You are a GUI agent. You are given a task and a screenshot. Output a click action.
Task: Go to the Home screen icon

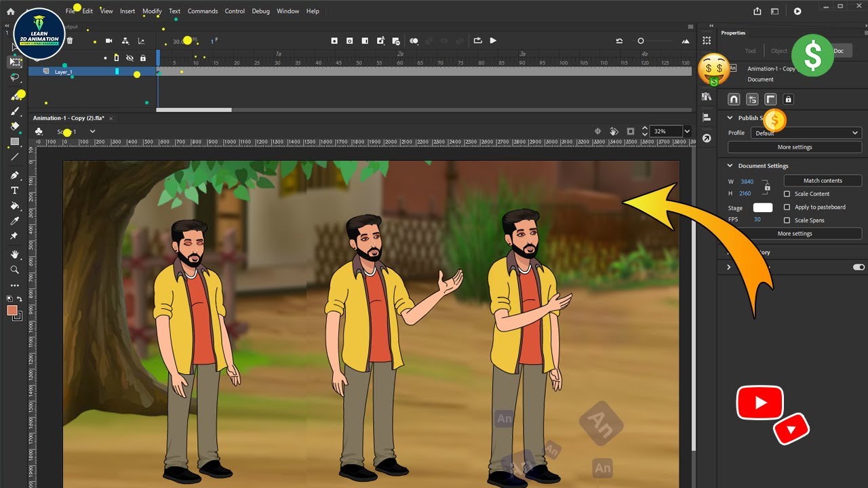click(10, 12)
